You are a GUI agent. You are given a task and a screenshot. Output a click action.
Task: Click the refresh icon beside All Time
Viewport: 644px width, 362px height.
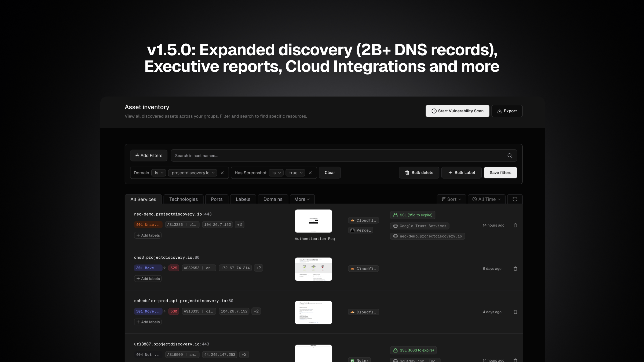pyautogui.click(x=515, y=199)
